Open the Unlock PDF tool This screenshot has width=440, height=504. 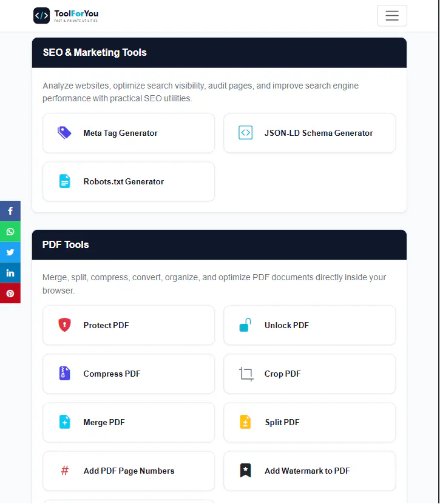tap(310, 325)
